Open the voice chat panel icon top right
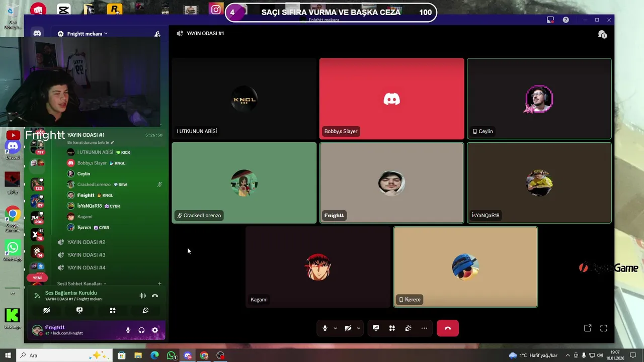Screen dimensions: 644x362 coord(602,34)
